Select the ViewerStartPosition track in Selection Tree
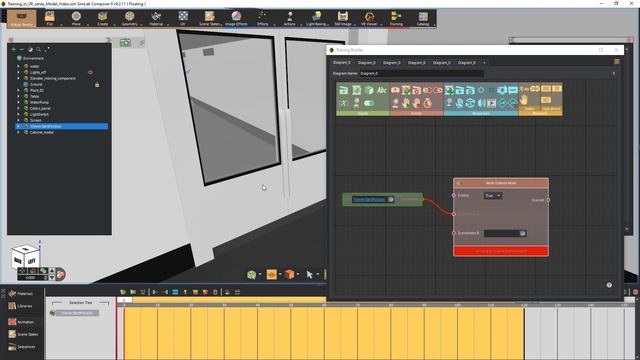This screenshot has height=360, width=640. tap(77, 313)
